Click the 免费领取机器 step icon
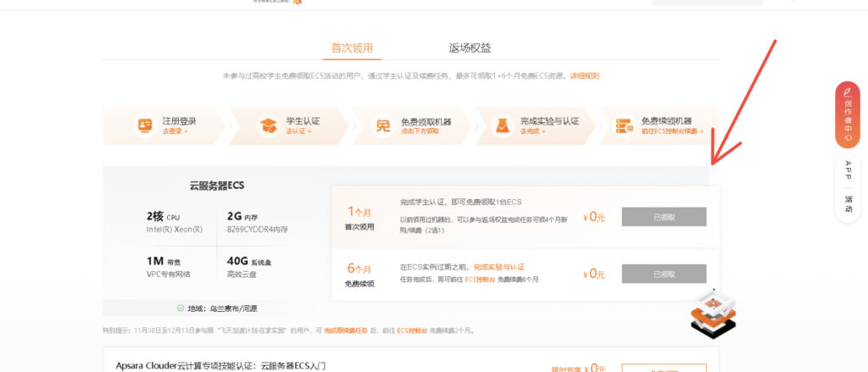 383,125
